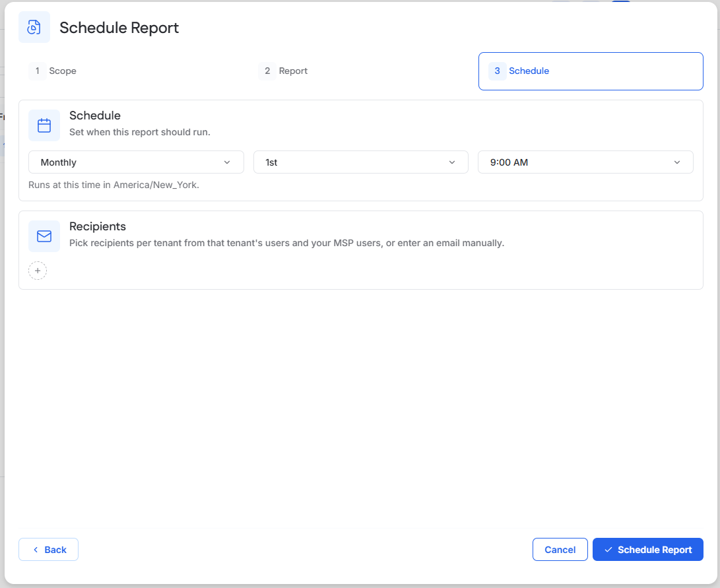720x588 pixels.
Task: Click the Schedule Report header icon
Action: pyautogui.click(x=34, y=28)
